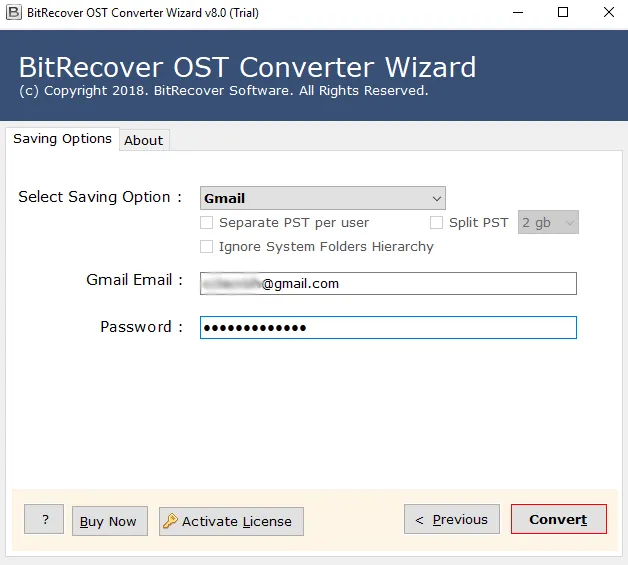This screenshot has width=628, height=565.
Task: Maximize the OST Converter Wizard window
Action: [x=563, y=12]
